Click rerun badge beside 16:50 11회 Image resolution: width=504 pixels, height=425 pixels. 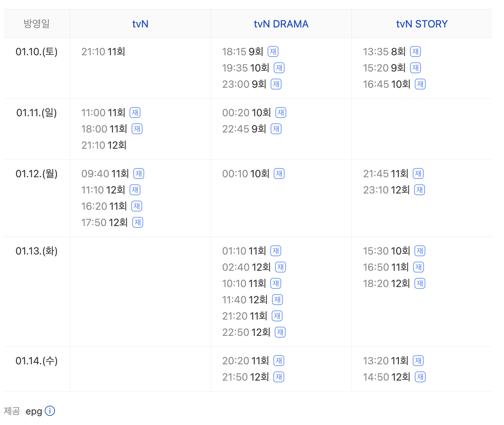tap(419, 267)
